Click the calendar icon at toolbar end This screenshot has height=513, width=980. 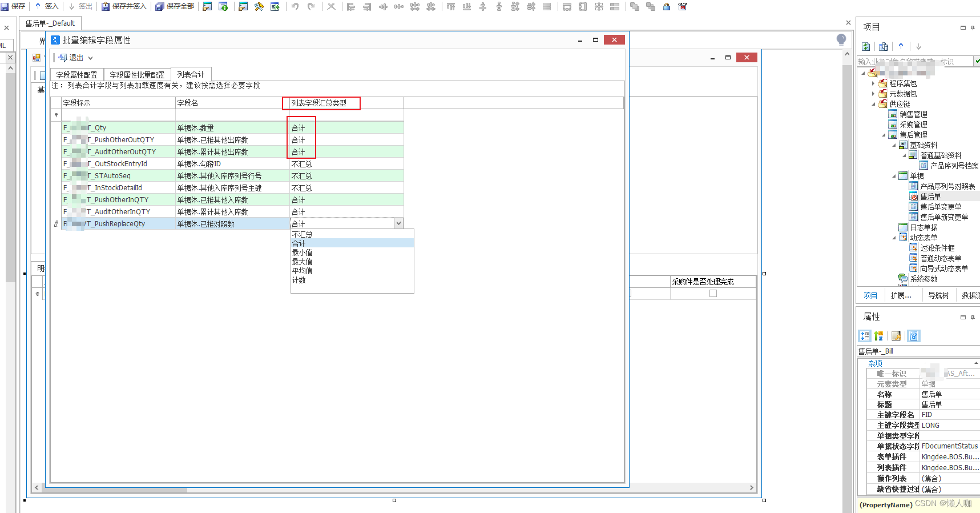682,6
